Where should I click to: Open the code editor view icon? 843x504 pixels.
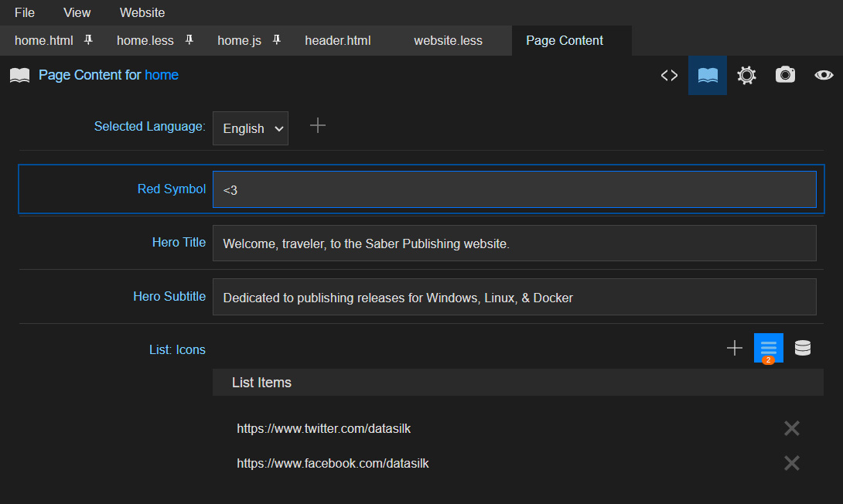669,75
